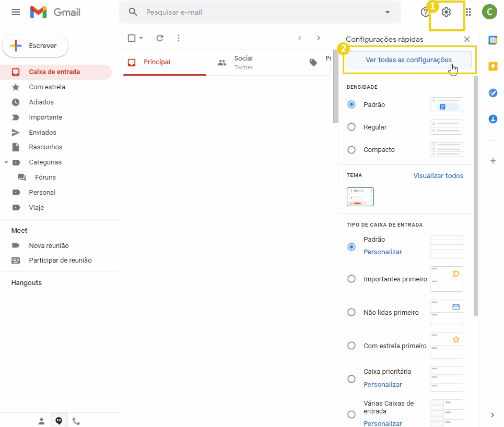Open the Rascunhos folder
Image resolution: width=504 pixels, height=427 pixels.
point(45,147)
